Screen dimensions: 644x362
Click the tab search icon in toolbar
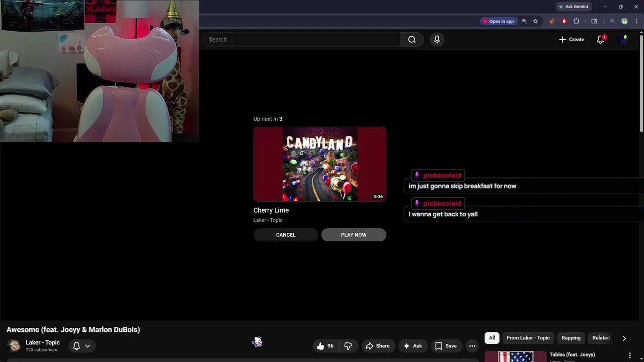tap(594, 21)
